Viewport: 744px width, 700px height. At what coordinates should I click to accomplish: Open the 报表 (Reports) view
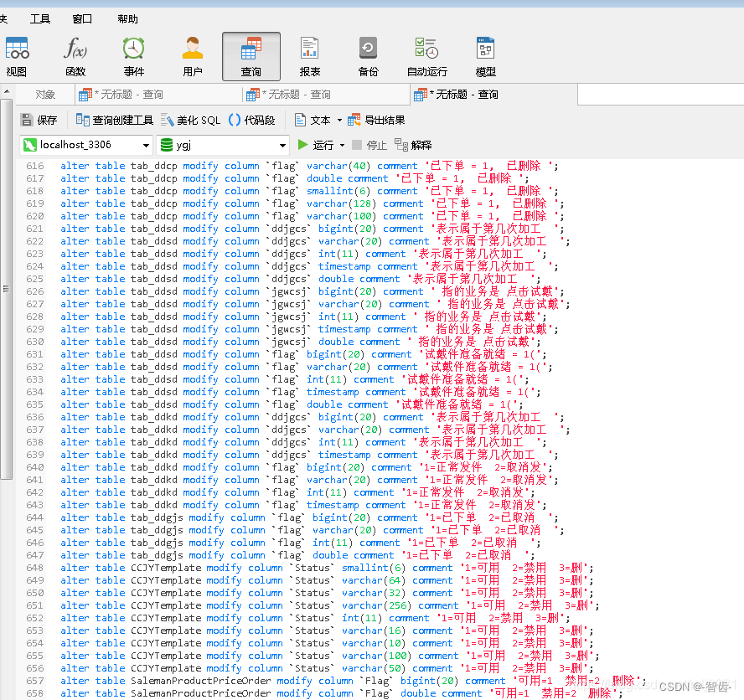(310, 55)
